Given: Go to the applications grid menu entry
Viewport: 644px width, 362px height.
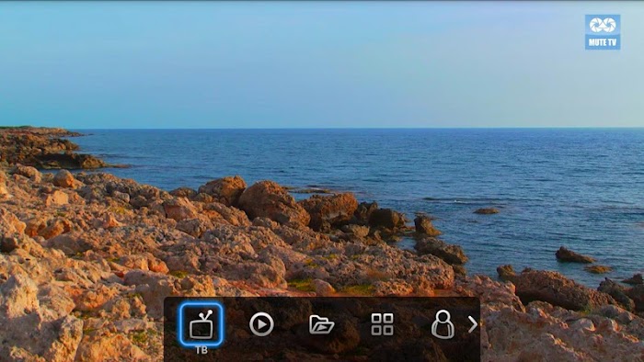Looking at the screenshot, I should [x=382, y=324].
